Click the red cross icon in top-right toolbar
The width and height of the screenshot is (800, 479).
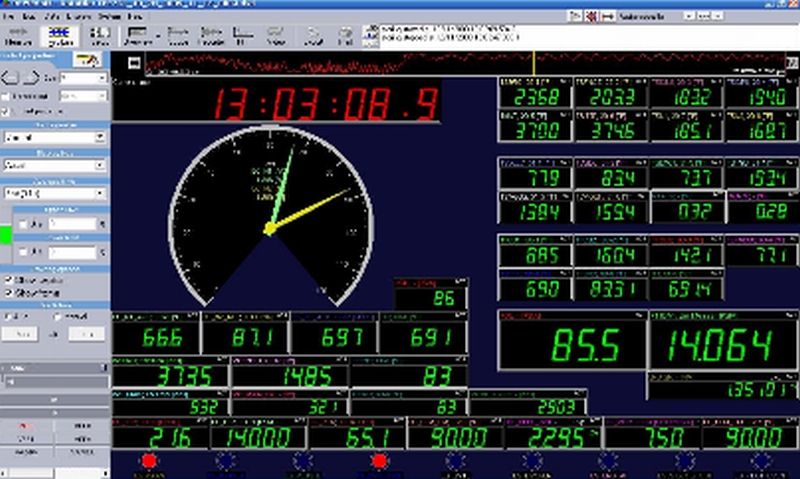tap(591, 16)
